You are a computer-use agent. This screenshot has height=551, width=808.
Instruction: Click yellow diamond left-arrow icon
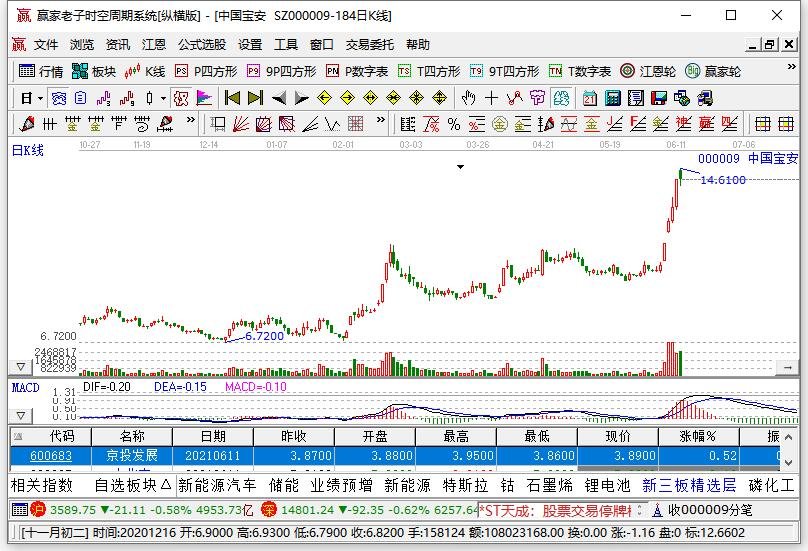tap(324, 98)
